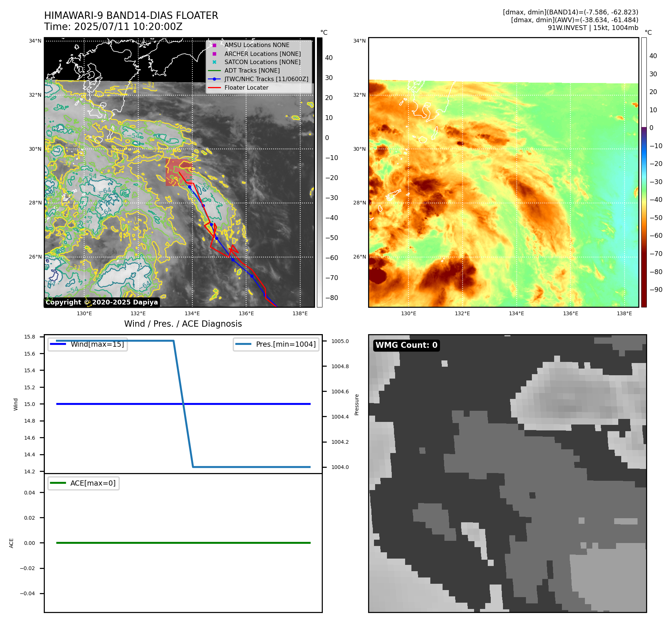Click the 'ACE[max=0]' legend box
Screen dimensions: 672x626
click(x=83, y=483)
